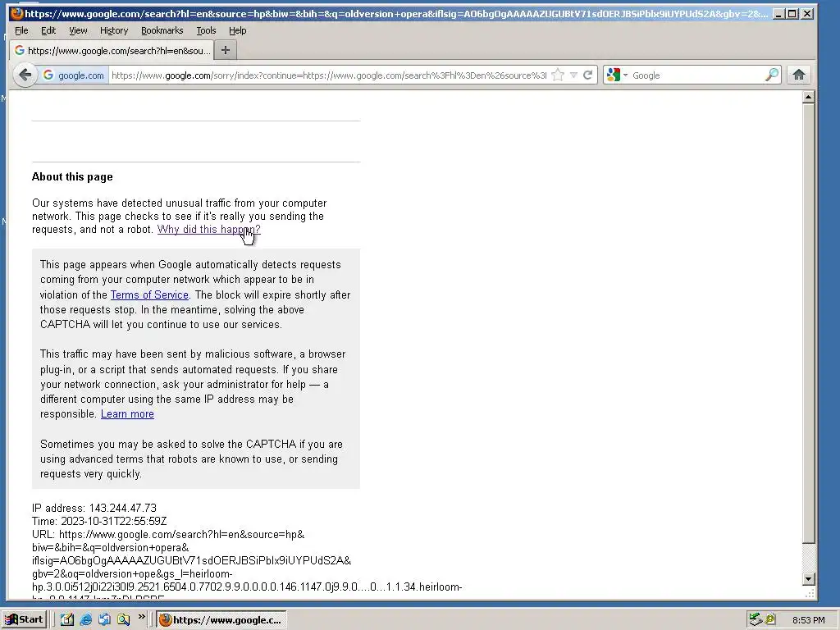
Task: Open the URL history dropdown arrow
Action: coord(573,75)
